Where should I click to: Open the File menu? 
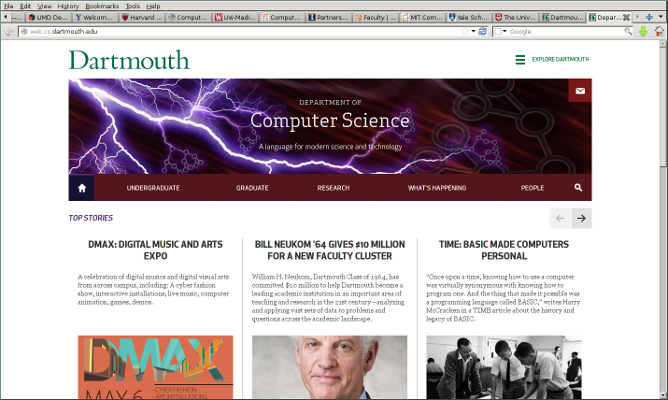point(9,6)
